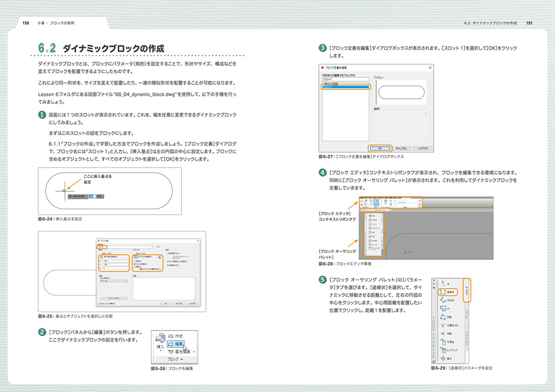Toggle the XYZ uniform scale checkbox
This screenshot has height=392, width=555.
(x=168, y=262)
